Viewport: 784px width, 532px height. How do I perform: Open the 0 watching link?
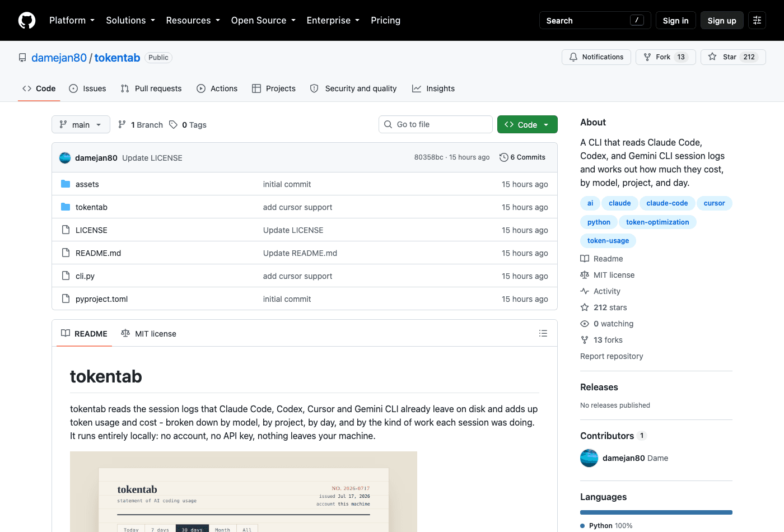tap(607, 324)
